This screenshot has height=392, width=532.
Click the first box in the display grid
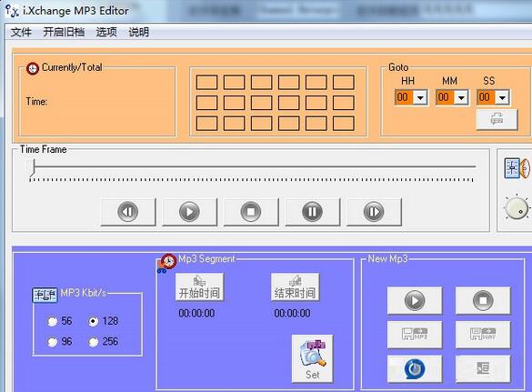(207, 83)
